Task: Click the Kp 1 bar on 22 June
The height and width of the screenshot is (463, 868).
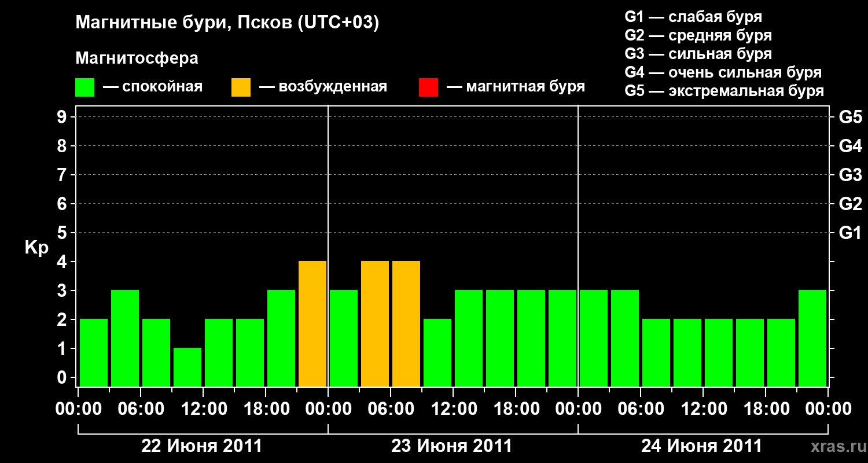Action: [187, 367]
